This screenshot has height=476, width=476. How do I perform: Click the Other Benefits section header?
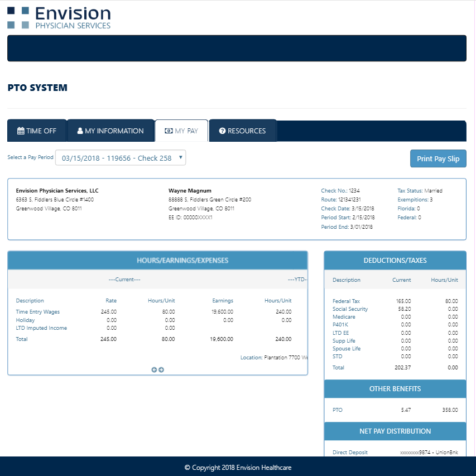(395, 389)
